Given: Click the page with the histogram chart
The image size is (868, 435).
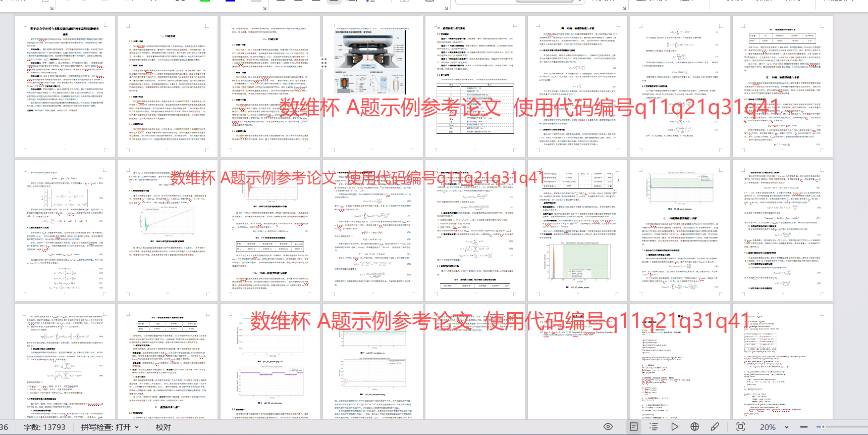Looking at the screenshot, I should (x=577, y=230).
